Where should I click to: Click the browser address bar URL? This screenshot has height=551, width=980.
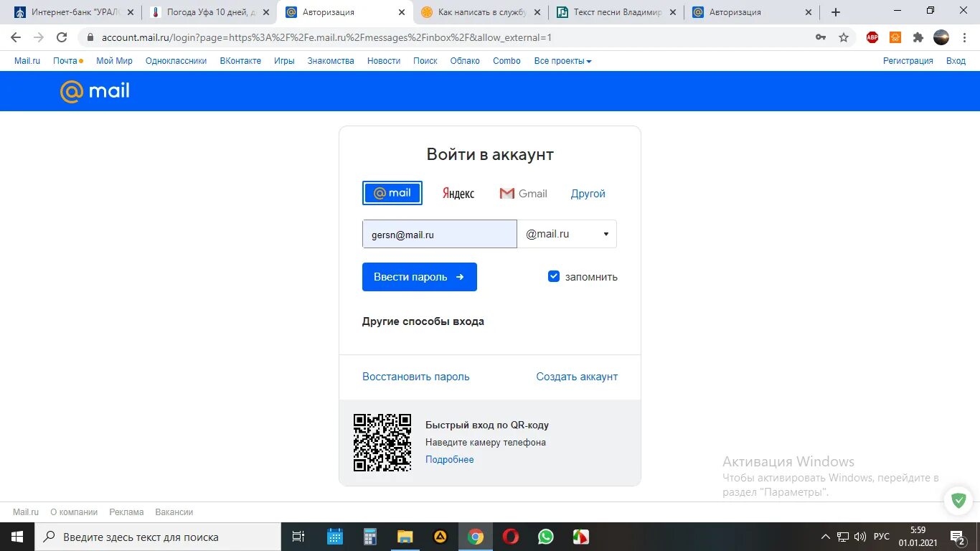pos(326,37)
